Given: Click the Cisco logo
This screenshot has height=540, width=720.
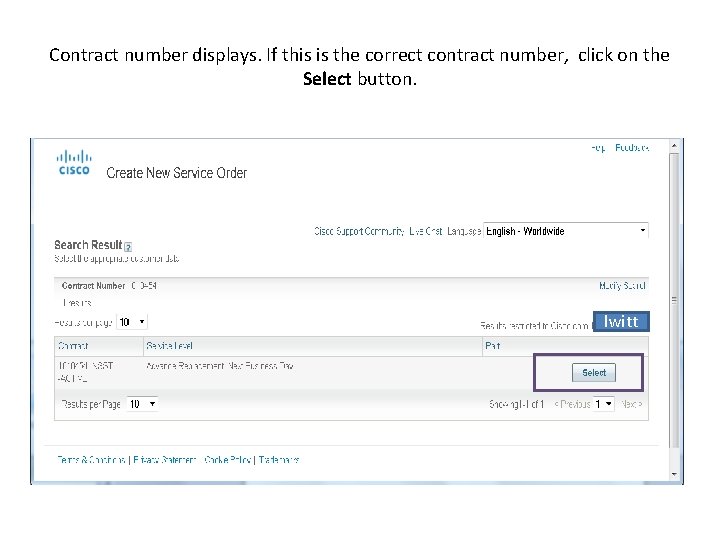Looking at the screenshot, I should (74, 163).
